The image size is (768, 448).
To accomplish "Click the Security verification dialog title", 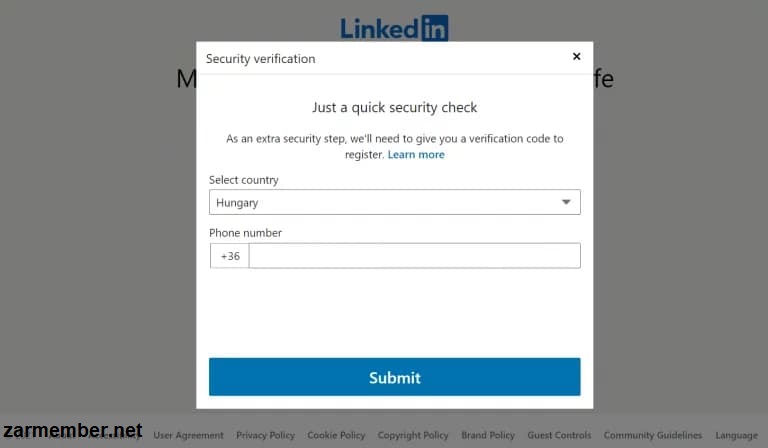I will click(x=261, y=59).
